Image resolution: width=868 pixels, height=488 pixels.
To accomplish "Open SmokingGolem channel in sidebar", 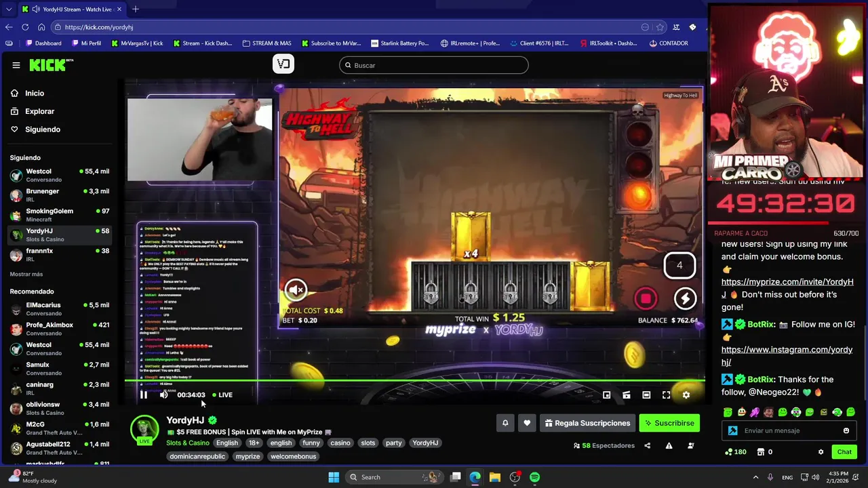I will tap(60, 215).
